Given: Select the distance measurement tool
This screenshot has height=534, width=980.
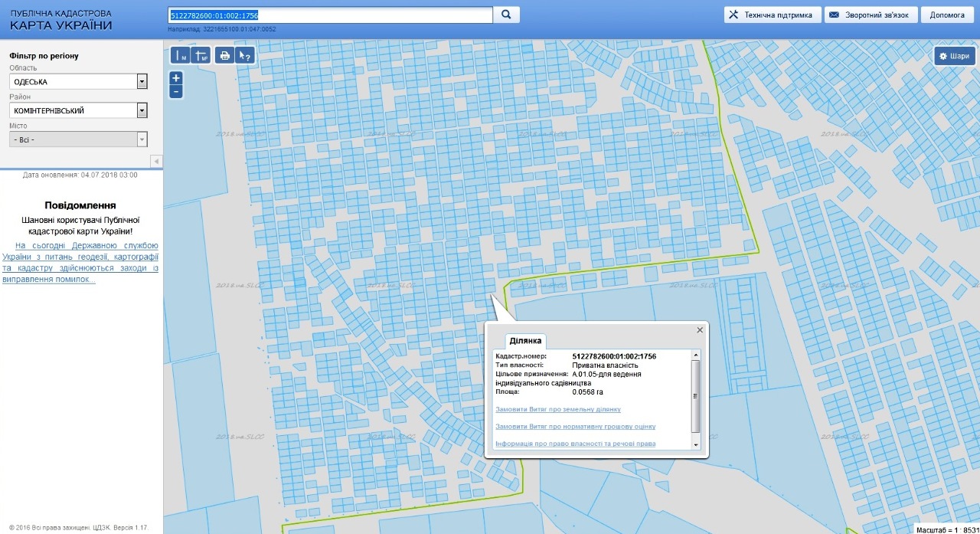Looking at the screenshot, I should pos(181,55).
